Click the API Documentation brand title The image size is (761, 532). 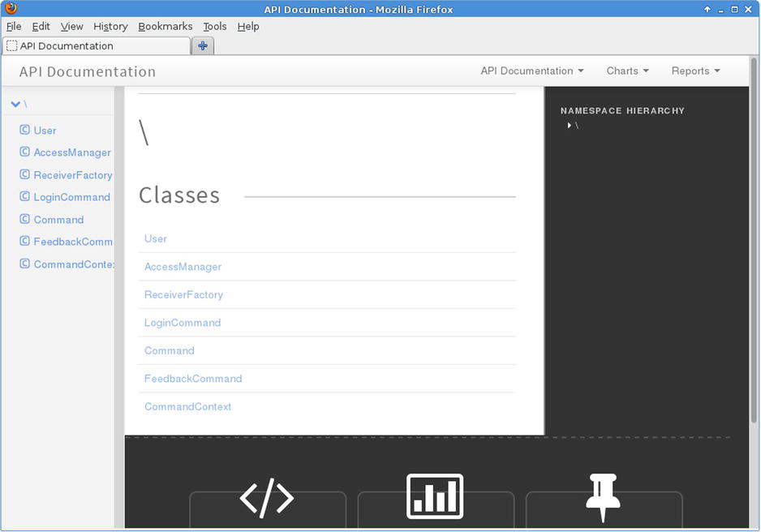[88, 72]
